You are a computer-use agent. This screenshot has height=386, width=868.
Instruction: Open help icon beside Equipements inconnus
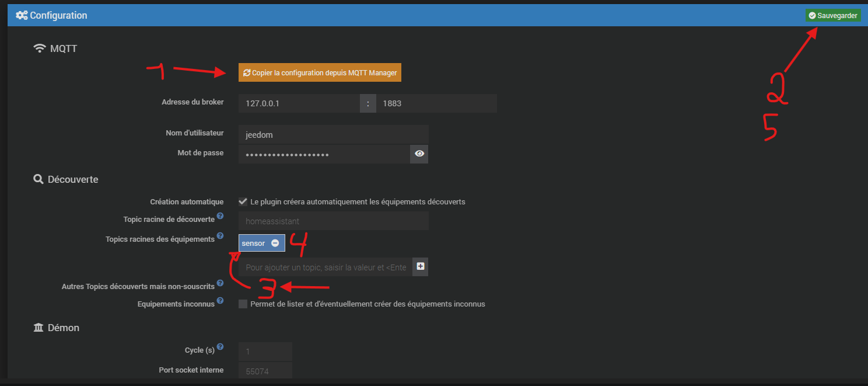click(x=220, y=301)
